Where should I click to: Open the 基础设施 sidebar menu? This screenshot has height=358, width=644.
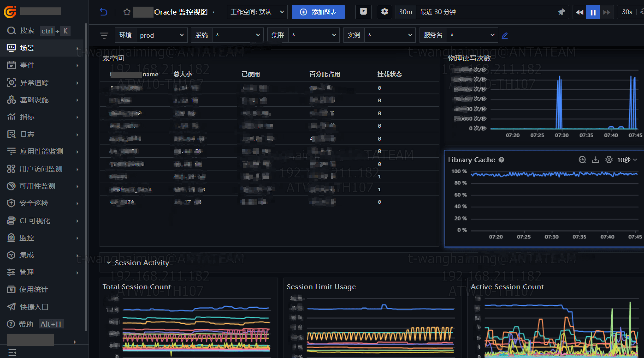click(x=34, y=100)
